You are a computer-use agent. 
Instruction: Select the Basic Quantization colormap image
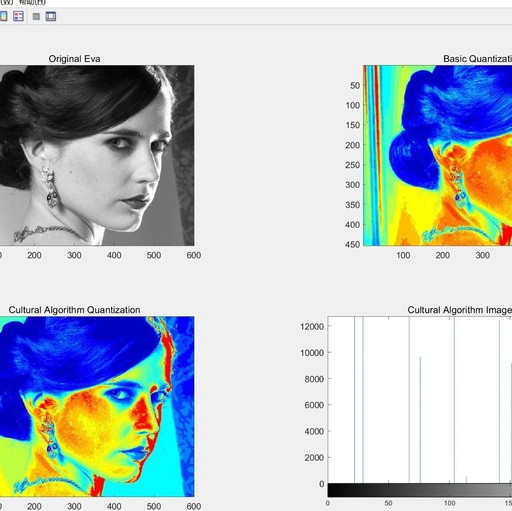tap(437, 155)
